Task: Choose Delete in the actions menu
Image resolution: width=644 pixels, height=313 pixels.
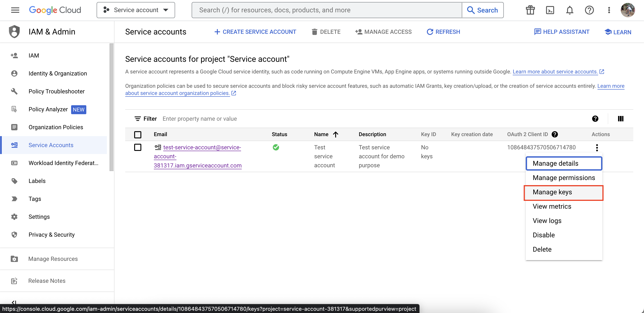Action: click(564, 249)
